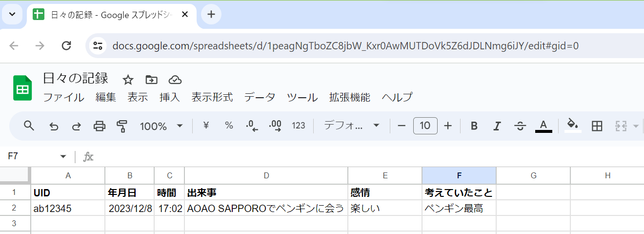
Task: Open the 挿入 menu
Action: [170, 97]
